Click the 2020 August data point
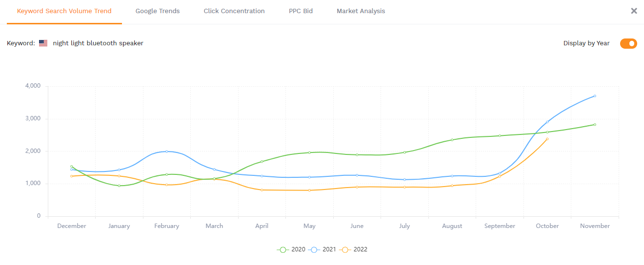The height and width of the screenshot is (265, 644). 452,140
